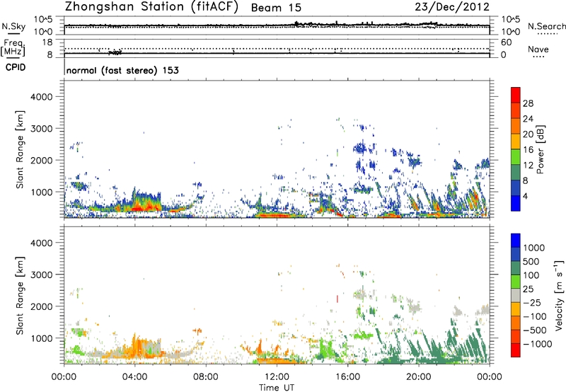The width and height of the screenshot is (566, 392).
Task: Click the 'N.Search' legend label
Action: pos(546,26)
